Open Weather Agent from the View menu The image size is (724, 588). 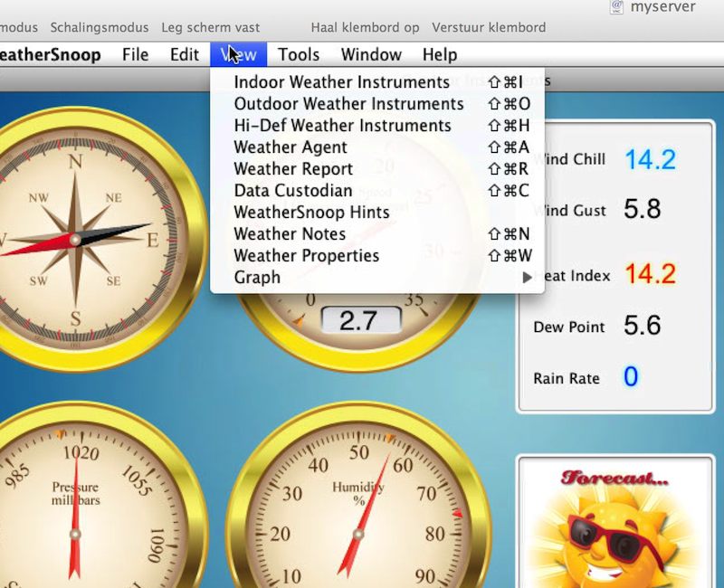click(x=377, y=147)
